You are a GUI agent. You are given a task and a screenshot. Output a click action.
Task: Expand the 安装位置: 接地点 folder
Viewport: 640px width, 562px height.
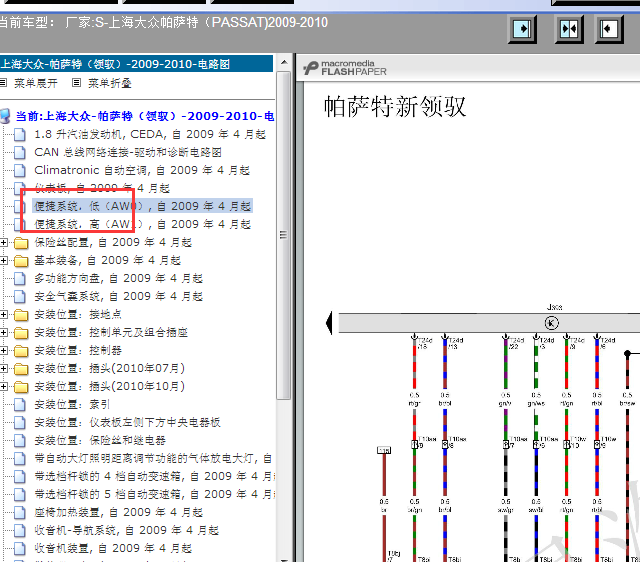[x=6, y=314]
